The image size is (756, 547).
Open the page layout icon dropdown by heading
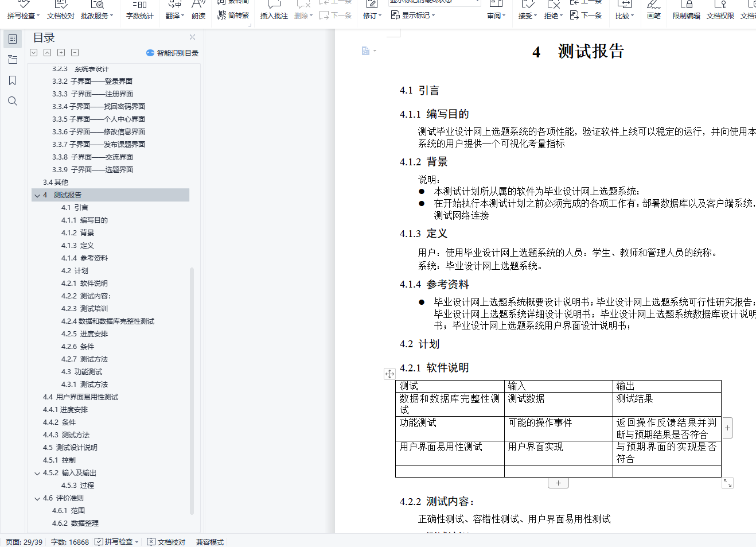coord(369,51)
